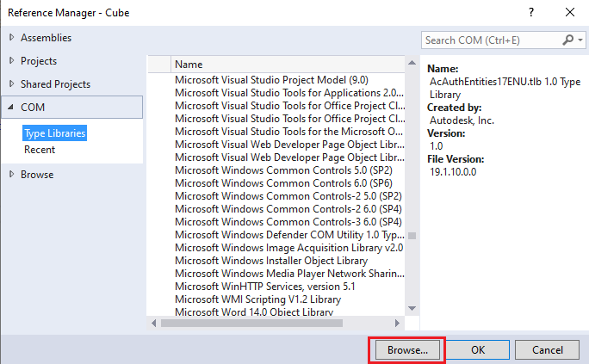Click the Cancel button

(x=548, y=349)
